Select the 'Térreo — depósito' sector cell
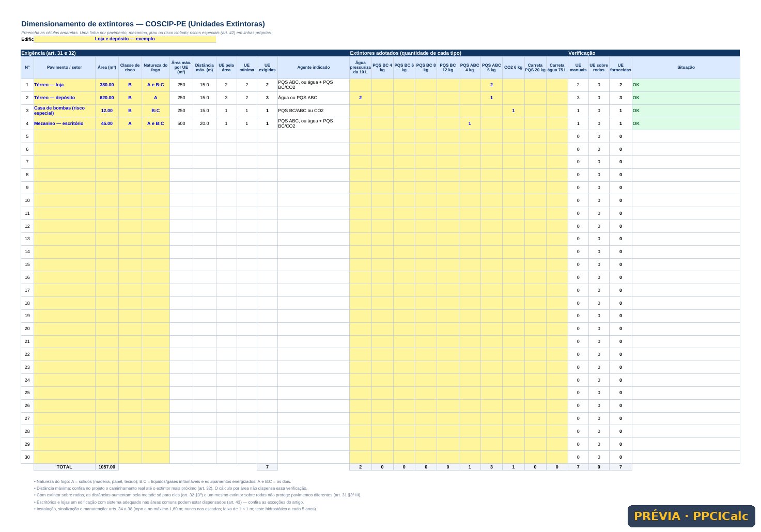 (65, 98)
